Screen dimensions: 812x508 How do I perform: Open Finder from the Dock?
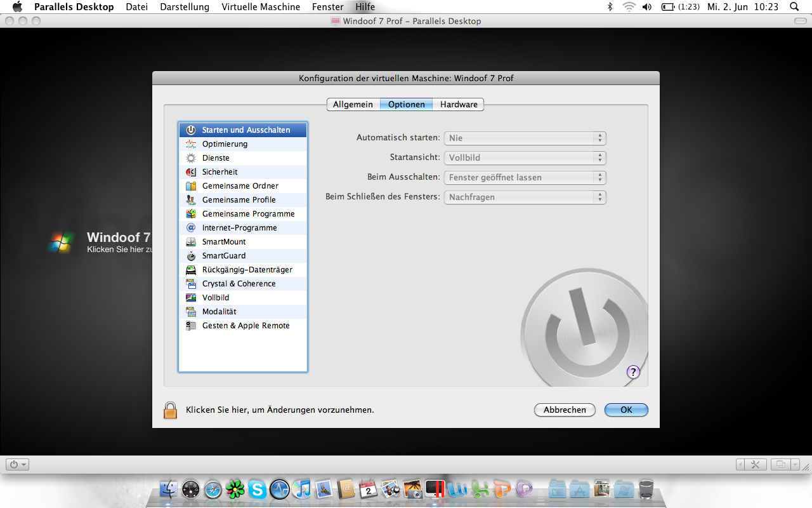[x=169, y=489]
